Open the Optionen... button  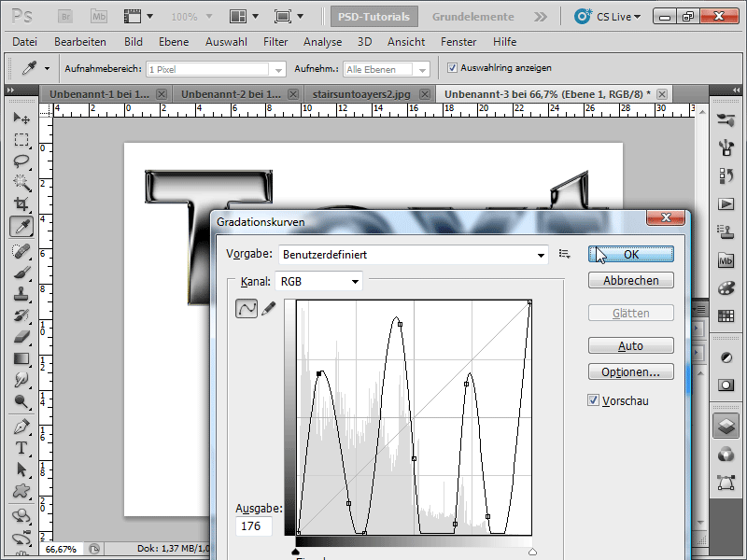631,371
